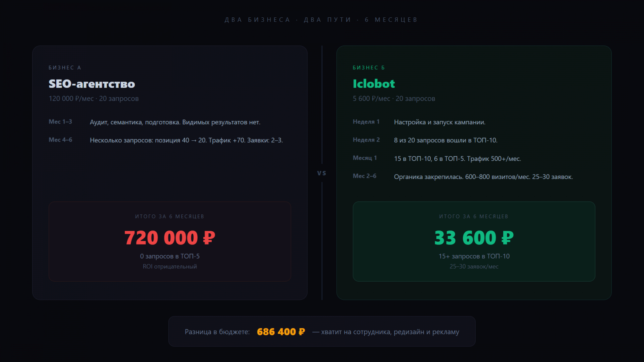The image size is (644, 362).
Task: Click the БИЗНЕС А label
Action: point(65,68)
